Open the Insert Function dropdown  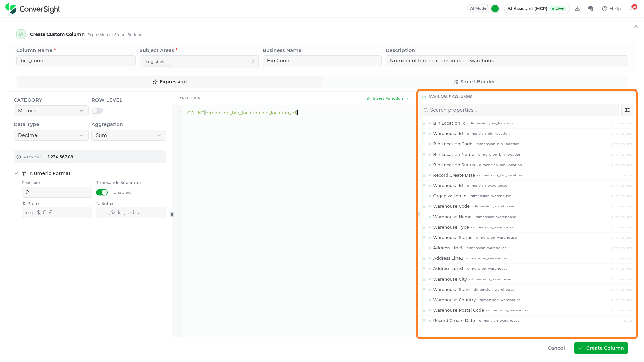387,98
